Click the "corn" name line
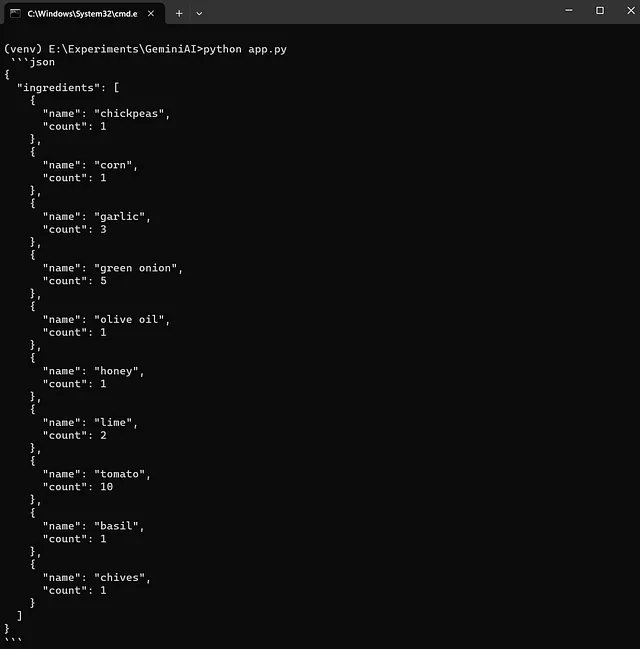Image resolution: width=640 pixels, height=649 pixels. tap(90, 165)
